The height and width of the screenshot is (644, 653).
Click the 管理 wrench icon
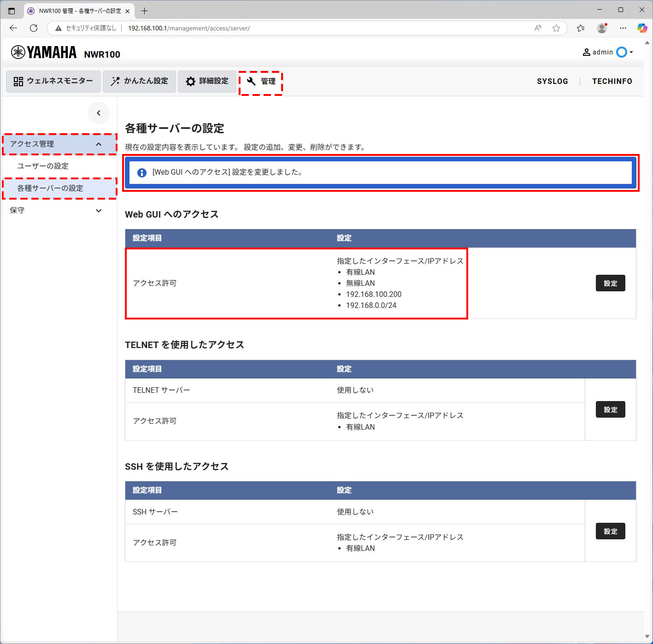click(x=250, y=82)
